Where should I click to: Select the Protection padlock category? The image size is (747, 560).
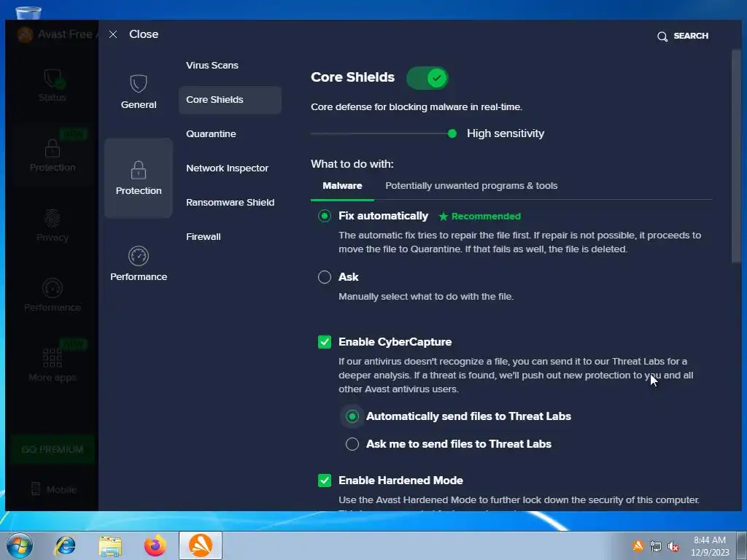[x=138, y=178]
